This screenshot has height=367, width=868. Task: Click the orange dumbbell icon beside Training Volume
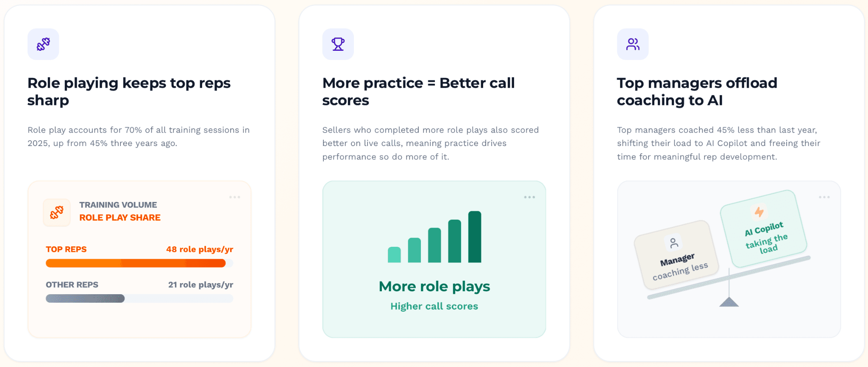[x=57, y=212]
